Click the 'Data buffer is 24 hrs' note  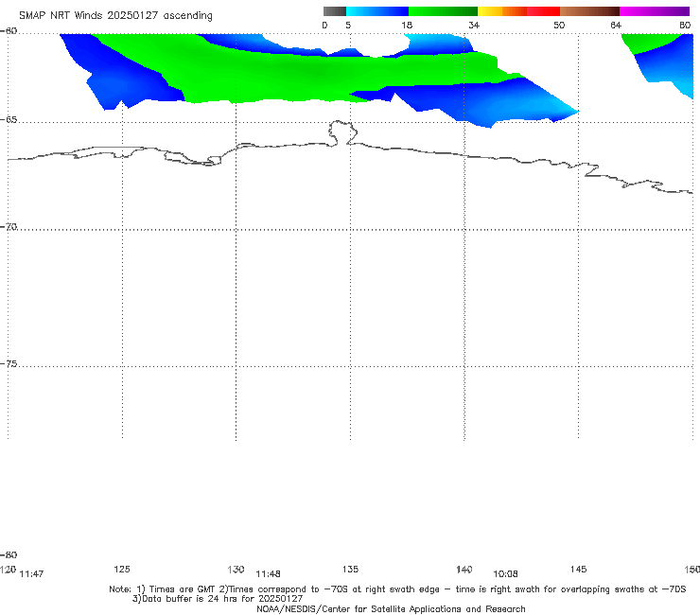coord(218,599)
